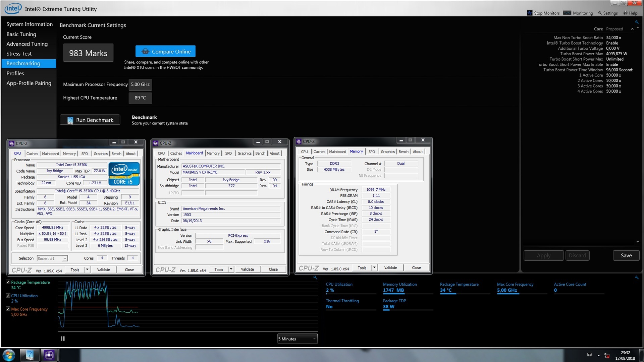The width and height of the screenshot is (644, 362).
Task: Switch to SPD tab in Mainboard window
Action: tap(228, 153)
